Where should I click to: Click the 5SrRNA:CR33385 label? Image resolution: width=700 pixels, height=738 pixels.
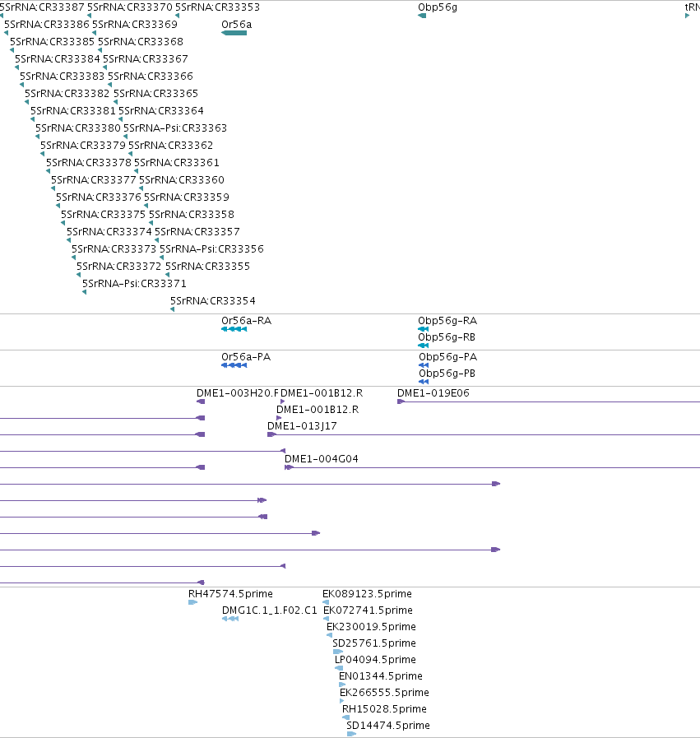(52, 42)
